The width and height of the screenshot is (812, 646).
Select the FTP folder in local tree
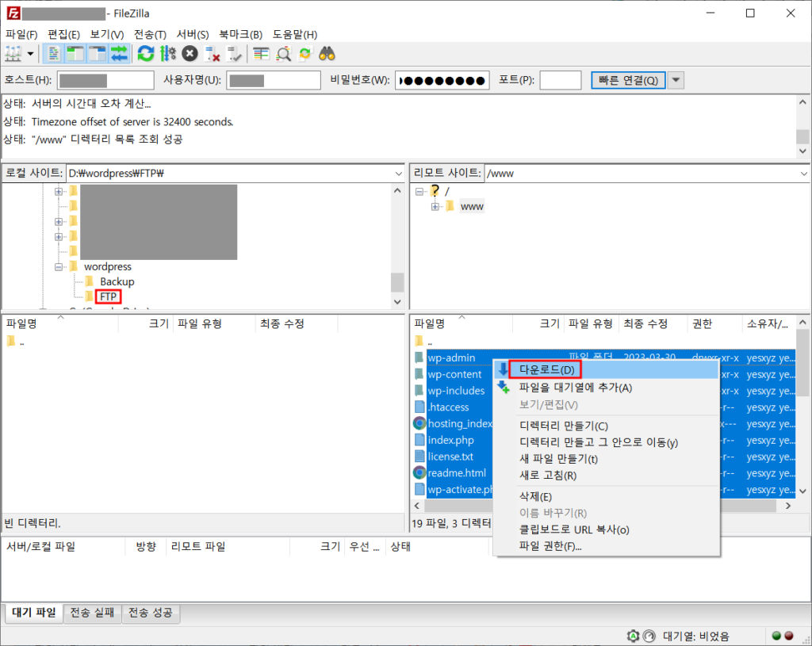pos(108,296)
